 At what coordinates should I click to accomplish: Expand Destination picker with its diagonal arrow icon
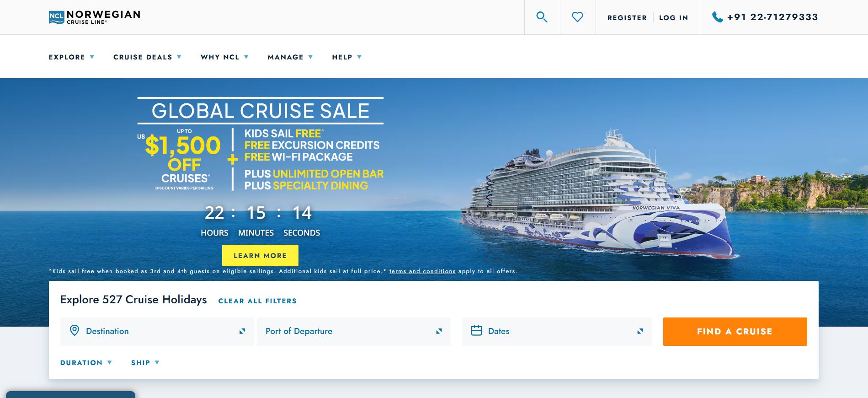(x=243, y=331)
